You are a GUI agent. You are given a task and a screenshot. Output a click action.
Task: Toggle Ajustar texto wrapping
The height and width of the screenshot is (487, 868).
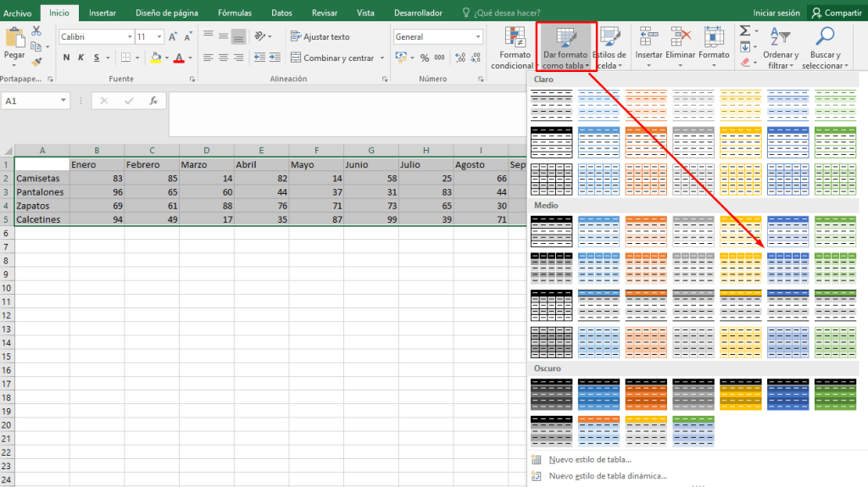(320, 36)
